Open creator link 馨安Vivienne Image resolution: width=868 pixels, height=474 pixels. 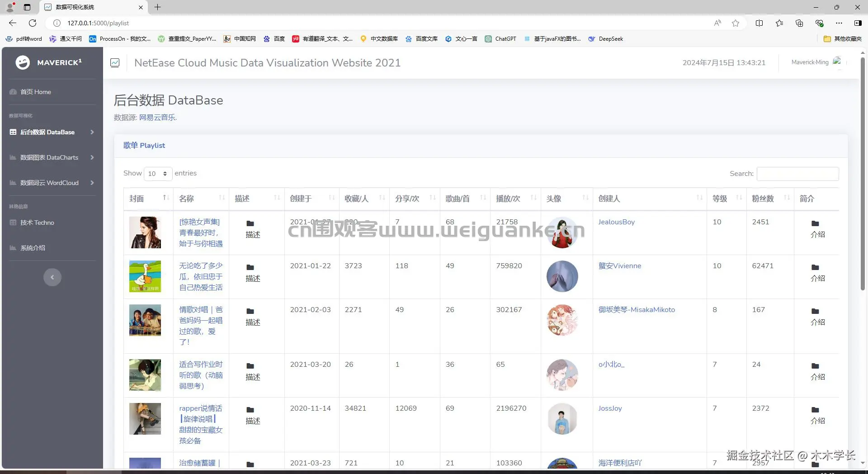(x=619, y=266)
